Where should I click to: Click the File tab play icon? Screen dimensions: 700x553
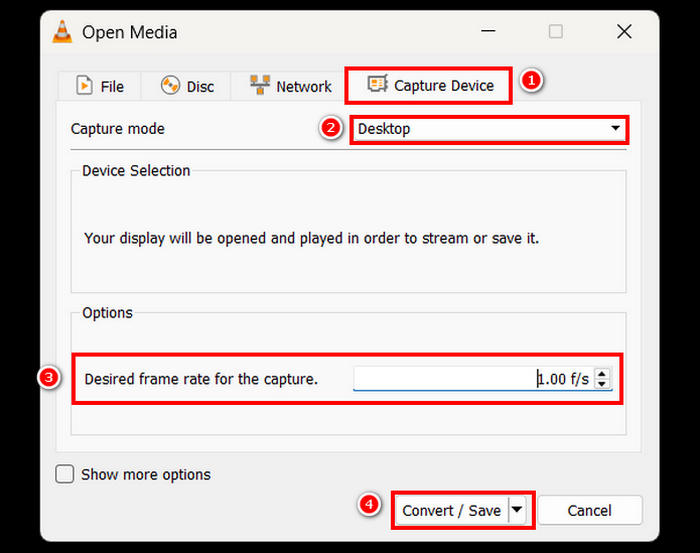click(85, 86)
